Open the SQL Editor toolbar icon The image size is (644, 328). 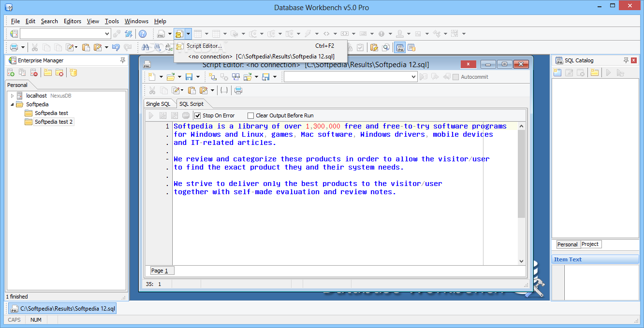161,34
